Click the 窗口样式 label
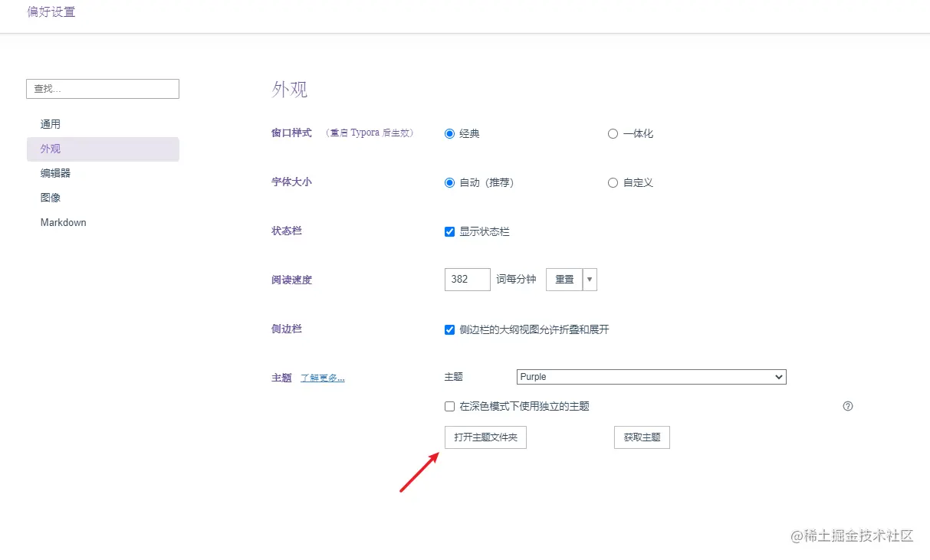Screen dimensions: 930x560 click(x=291, y=133)
